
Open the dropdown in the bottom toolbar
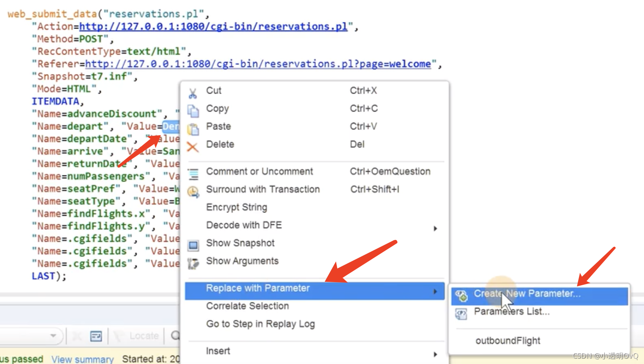(x=53, y=335)
